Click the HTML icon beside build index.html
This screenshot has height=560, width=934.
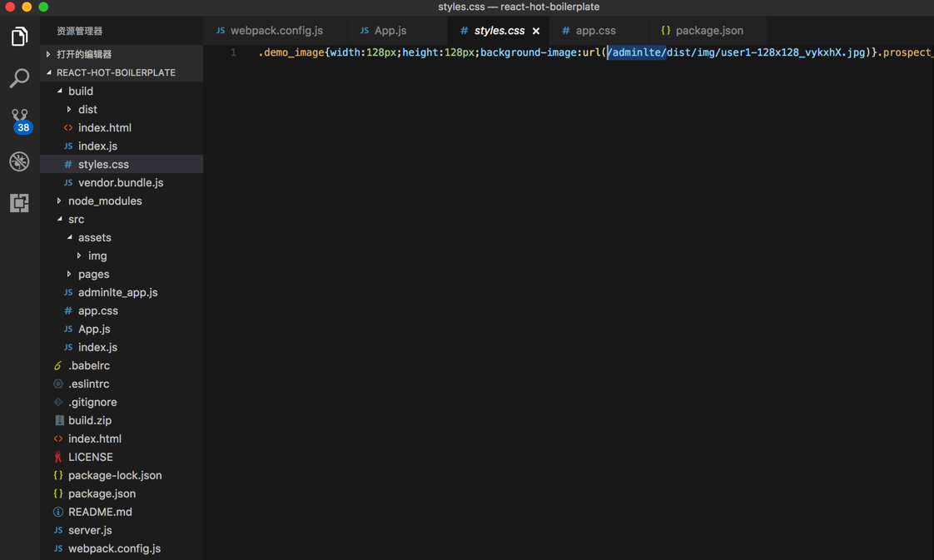[x=68, y=127]
